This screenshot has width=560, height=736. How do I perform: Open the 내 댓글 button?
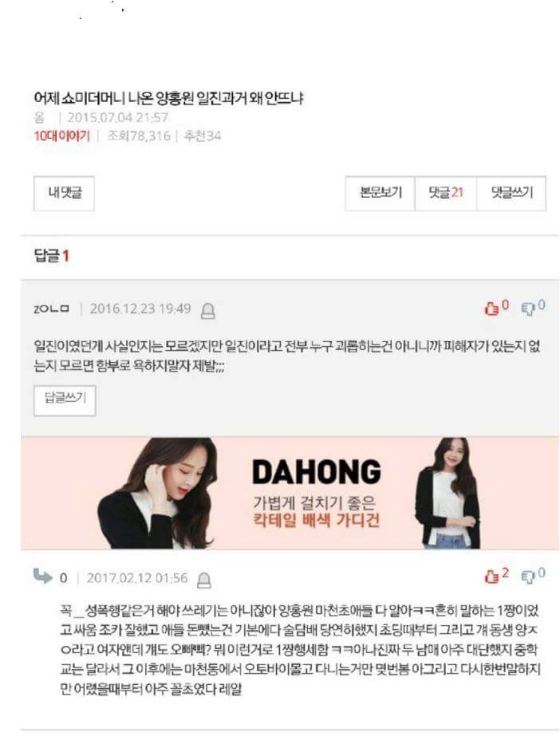[x=65, y=193]
